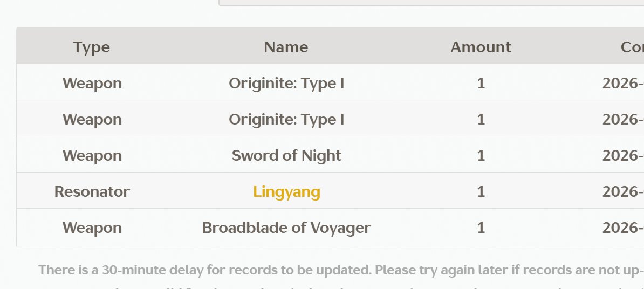The height and width of the screenshot is (289, 644).
Task: Select the Lingyang resonator name
Action: click(x=286, y=191)
